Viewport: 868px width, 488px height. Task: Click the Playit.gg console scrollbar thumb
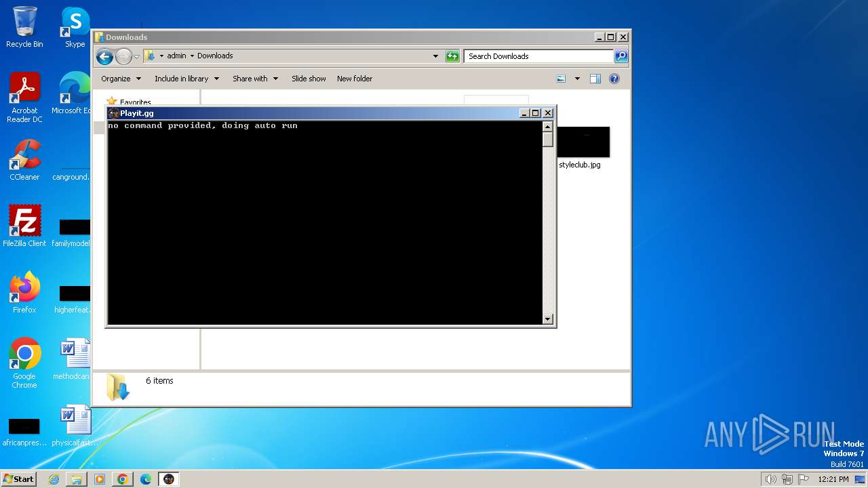548,139
